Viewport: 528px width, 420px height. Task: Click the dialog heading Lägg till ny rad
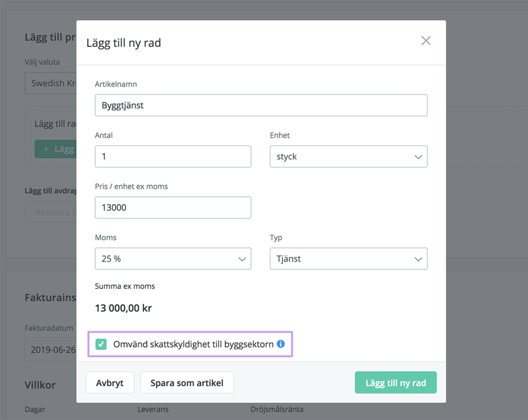click(x=124, y=43)
